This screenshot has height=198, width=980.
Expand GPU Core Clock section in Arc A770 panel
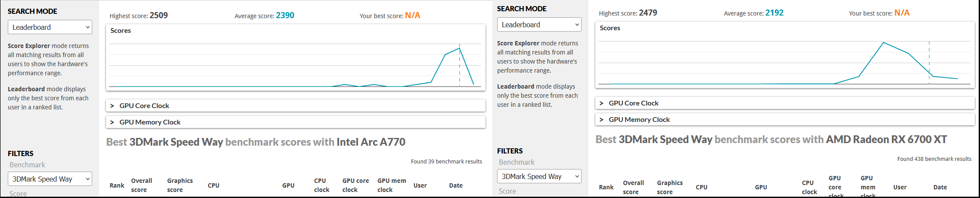click(x=296, y=105)
